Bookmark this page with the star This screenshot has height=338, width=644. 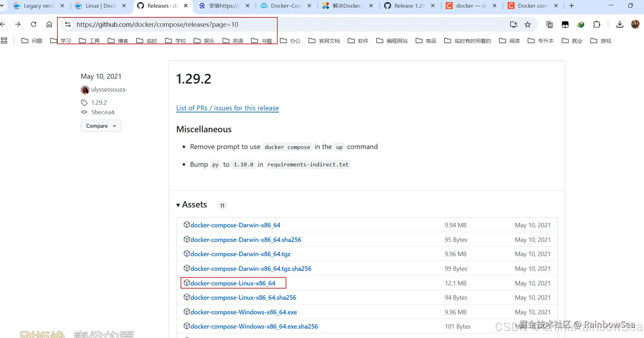528,24
